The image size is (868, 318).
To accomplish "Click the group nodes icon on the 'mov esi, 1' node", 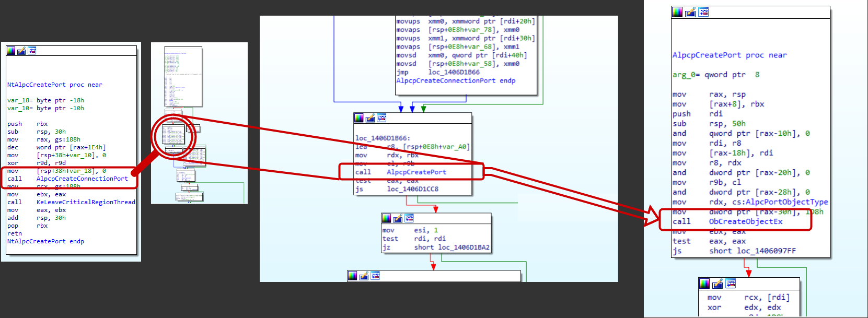I will click(x=409, y=218).
